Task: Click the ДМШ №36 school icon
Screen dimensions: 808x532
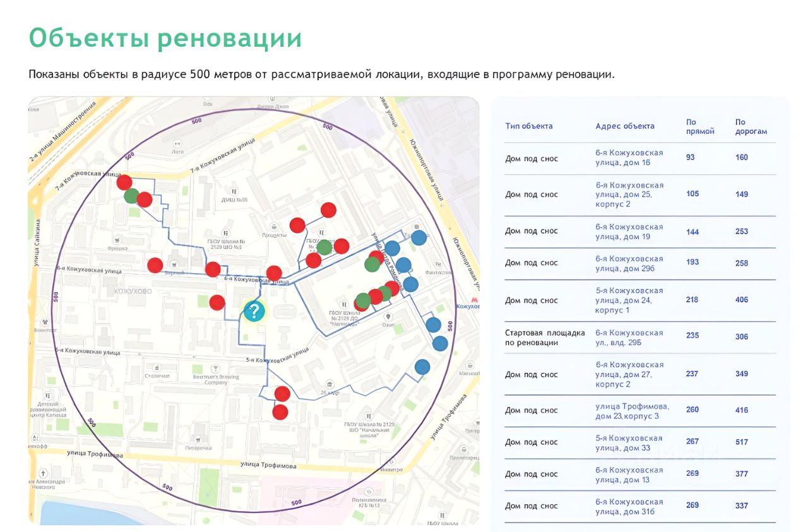Action: 234,191
